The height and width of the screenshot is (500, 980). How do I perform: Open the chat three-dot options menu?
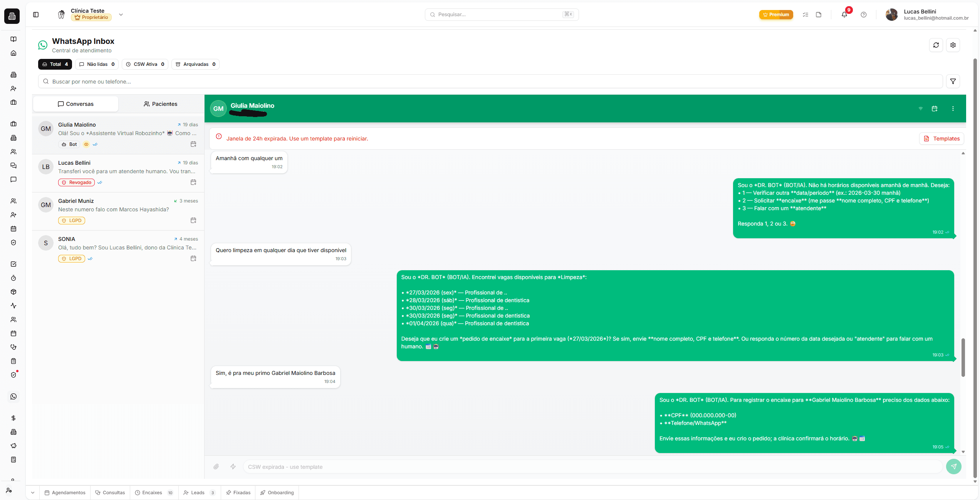point(953,109)
